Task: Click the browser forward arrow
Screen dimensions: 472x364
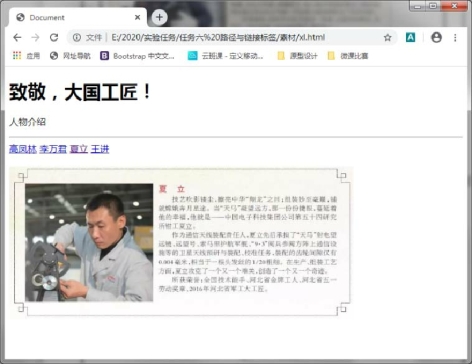Action: click(35, 38)
